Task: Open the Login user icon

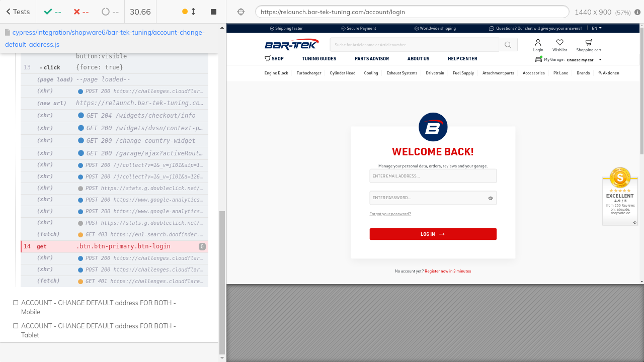Action: (x=538, y=45)
